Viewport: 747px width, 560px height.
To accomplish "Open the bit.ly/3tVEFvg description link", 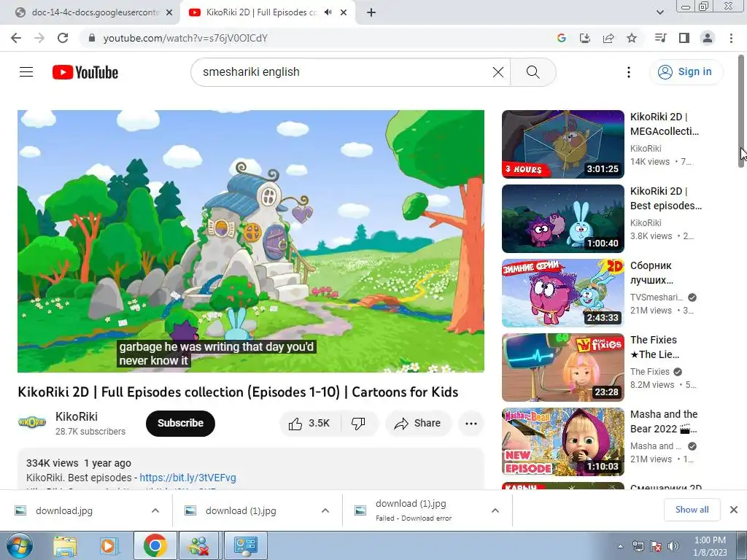I will [x=187, y=478].
